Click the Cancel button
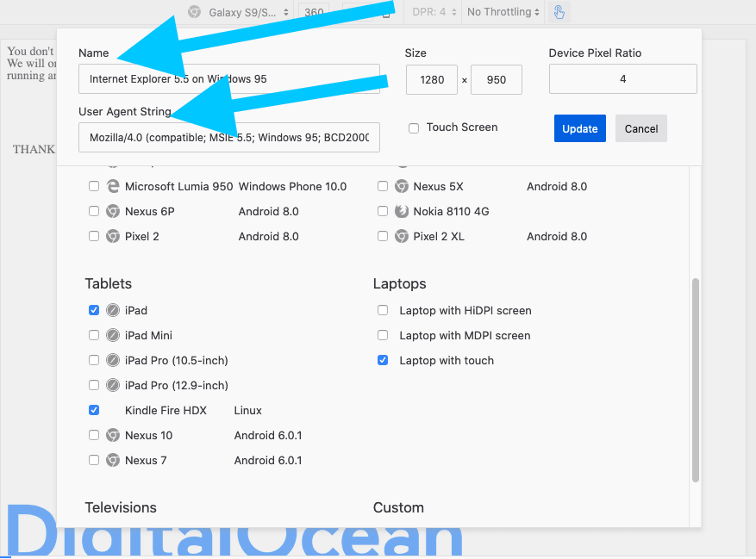 [640, 128]
